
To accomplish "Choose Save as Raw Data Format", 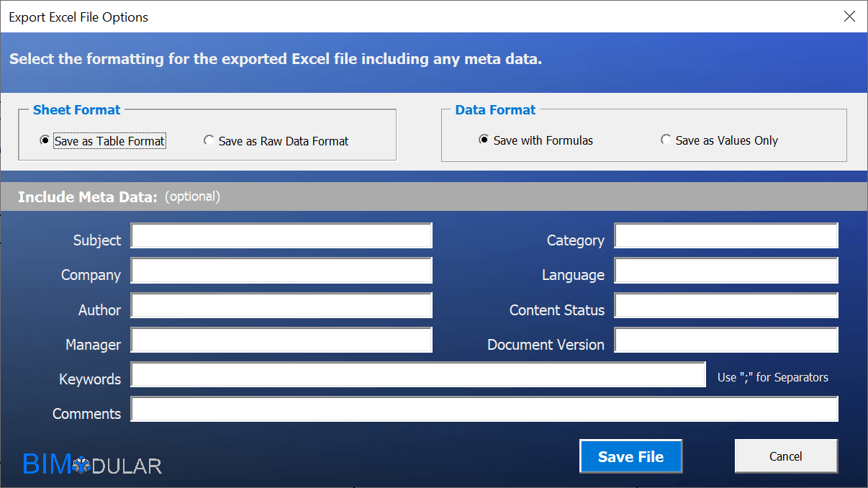I will [209, 141].
